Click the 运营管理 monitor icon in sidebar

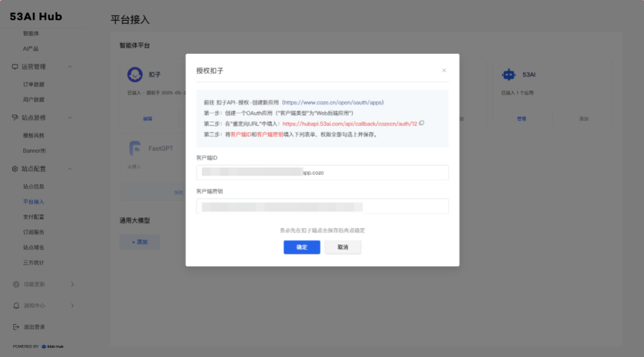(15, 67)
